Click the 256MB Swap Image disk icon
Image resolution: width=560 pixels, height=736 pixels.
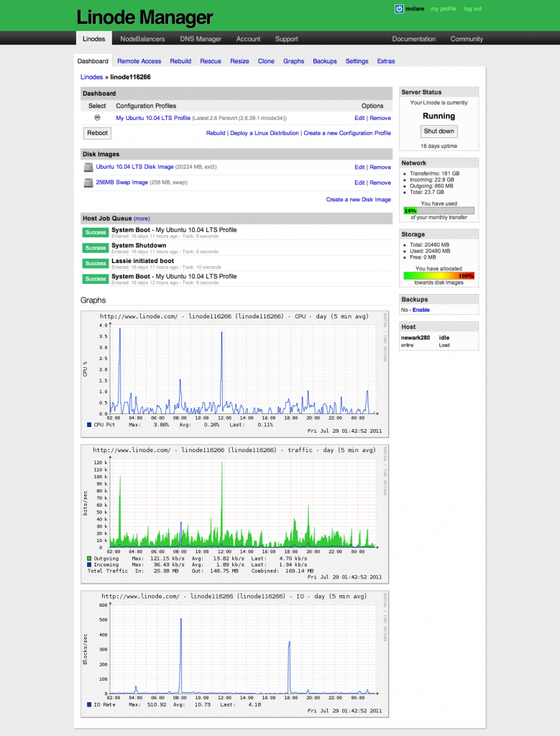point(88,183)
